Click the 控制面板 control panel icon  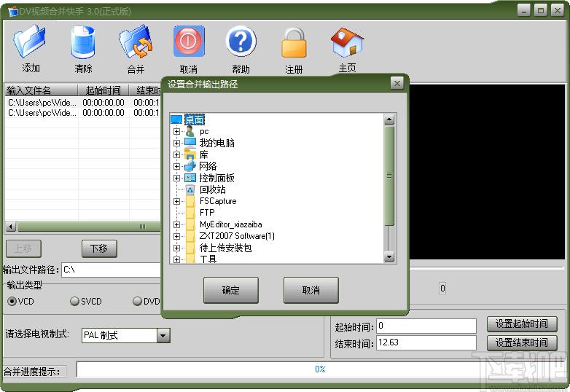click(x=190, y=178)
